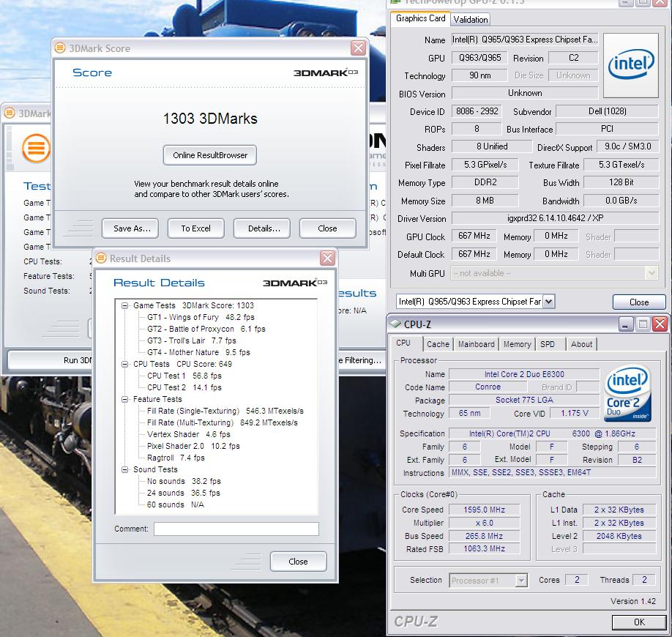Click the GPU-Z Name field value

525,40
